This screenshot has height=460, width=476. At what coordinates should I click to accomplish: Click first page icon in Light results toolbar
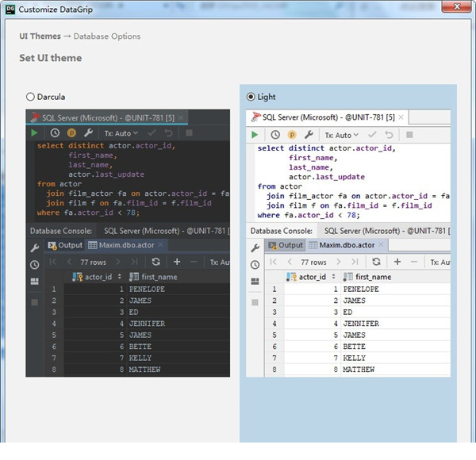[x=273, y=262]
